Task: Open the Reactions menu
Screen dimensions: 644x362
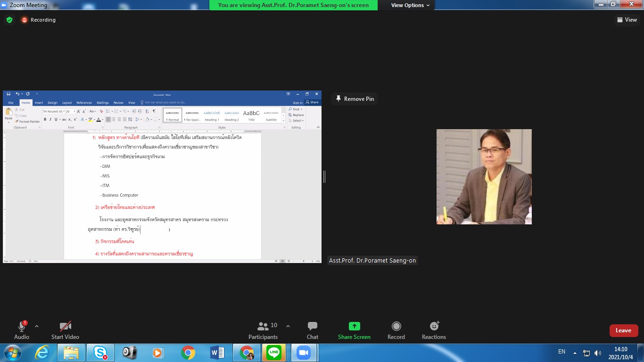Action: 434,326
